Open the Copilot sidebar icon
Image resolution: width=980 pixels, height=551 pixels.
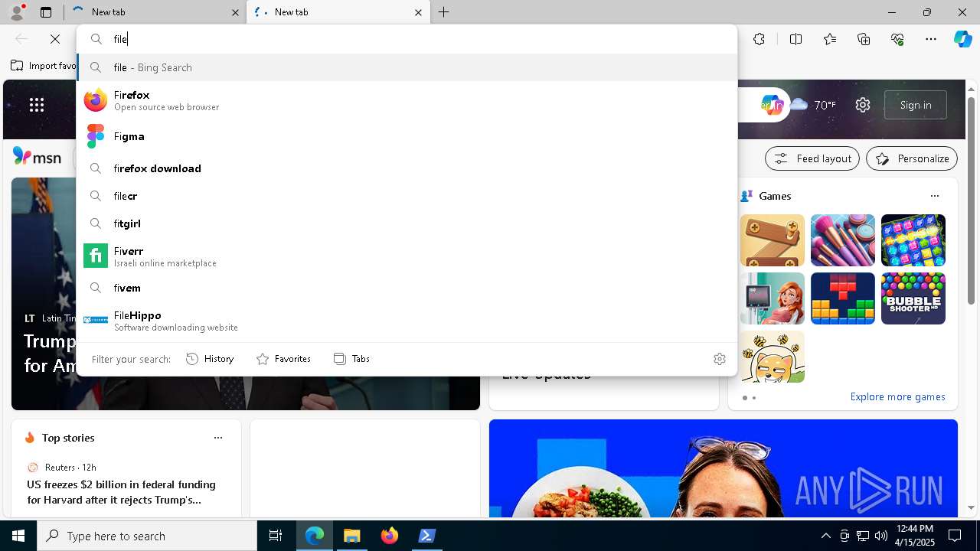click(x=962, y=39)
